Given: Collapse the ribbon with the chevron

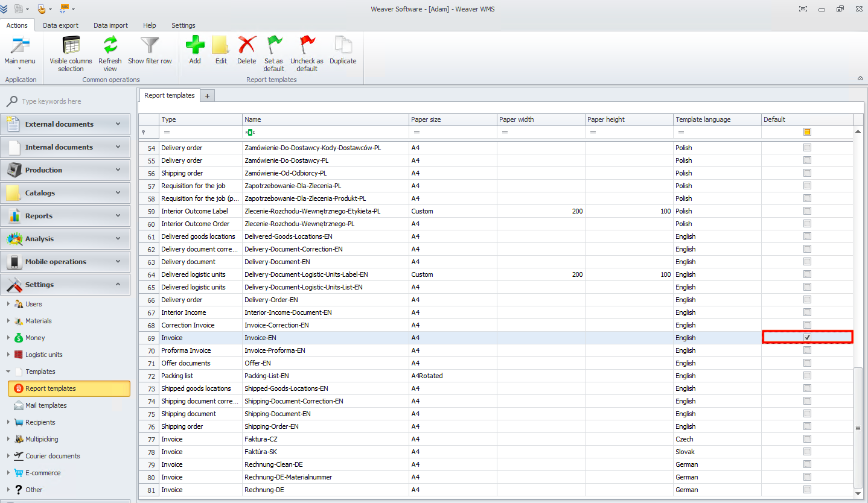Looking at the screenshot, I should tap(860, 78).
